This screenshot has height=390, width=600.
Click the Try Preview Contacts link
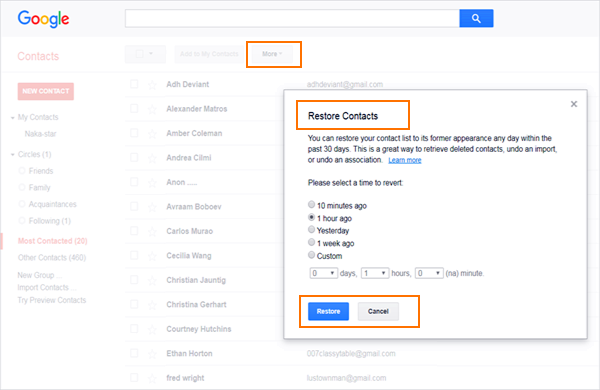52,300
